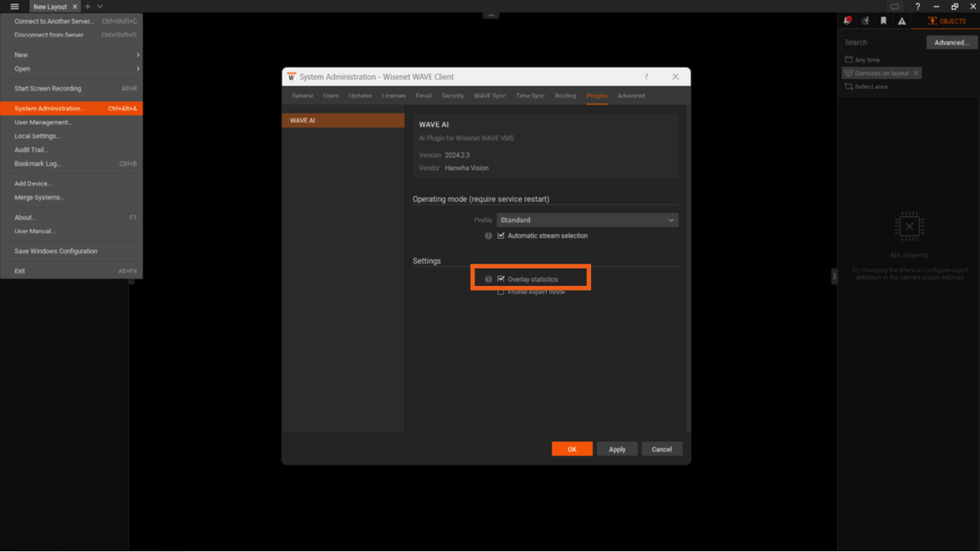Remove the Cameras on layout filter

pyautogui.click(x=916, y=73)
